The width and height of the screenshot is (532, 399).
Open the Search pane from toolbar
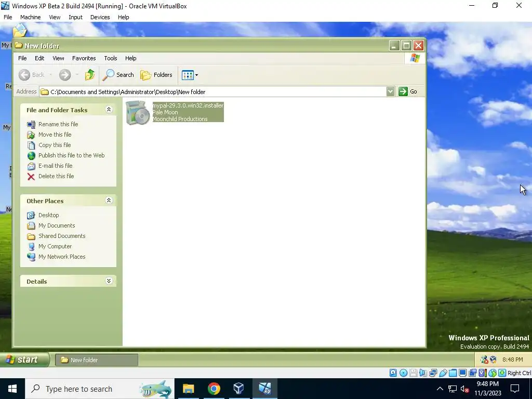[x=118, y=75]
